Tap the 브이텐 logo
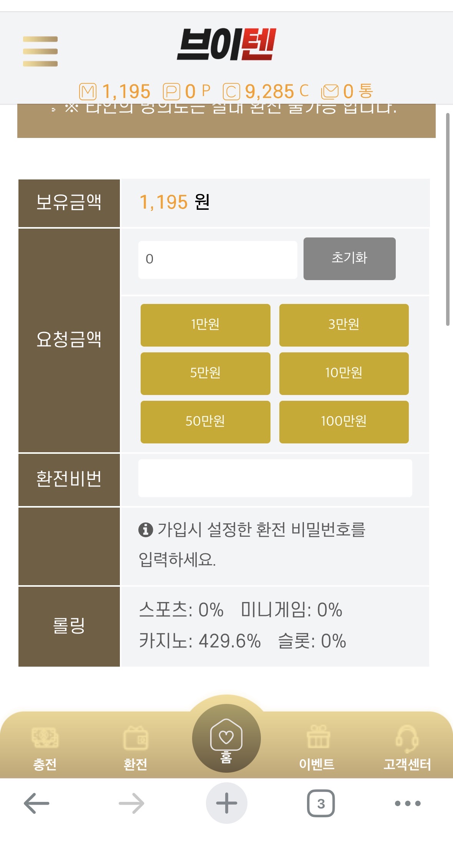Screen dimensions: 453x868 pos(226,45)
